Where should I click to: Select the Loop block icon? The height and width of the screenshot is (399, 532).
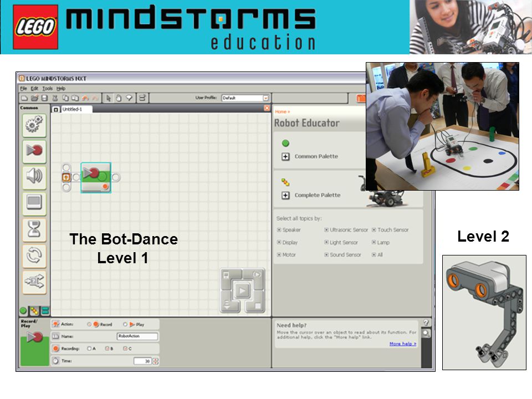pos(34,256)
